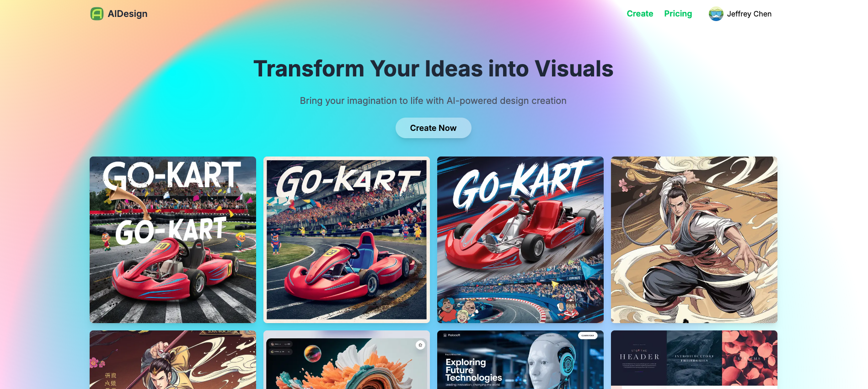Click the Jeffrey Chen username
This screenshot has width=868, height=389.
click(x=749, y=14)
